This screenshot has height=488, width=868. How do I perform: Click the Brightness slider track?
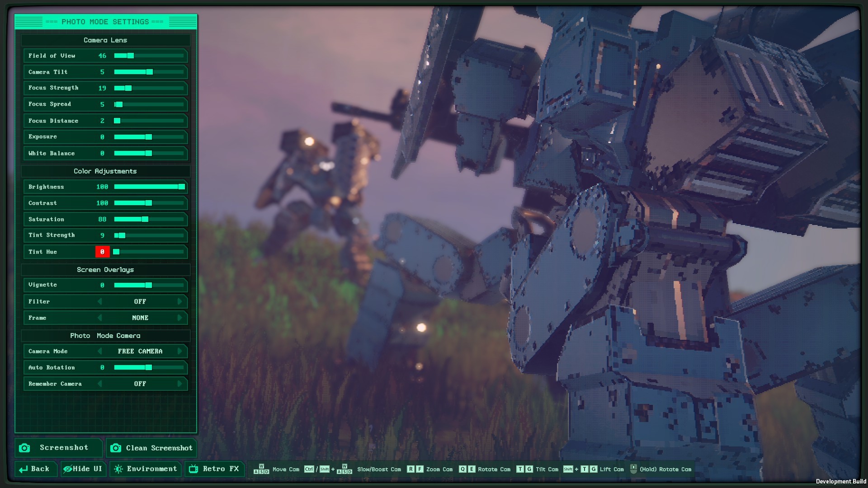149,187
